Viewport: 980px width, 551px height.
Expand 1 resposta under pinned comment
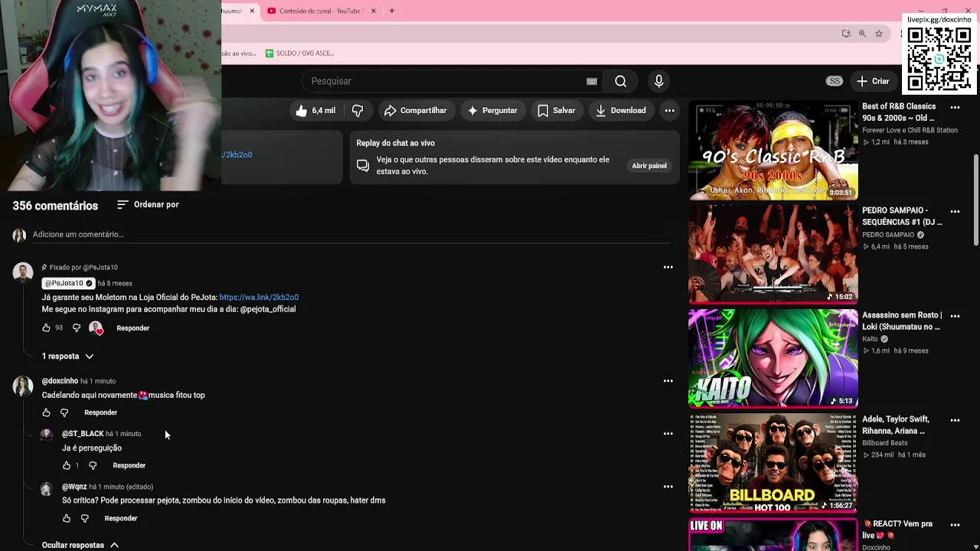click(x=67, y=357)
